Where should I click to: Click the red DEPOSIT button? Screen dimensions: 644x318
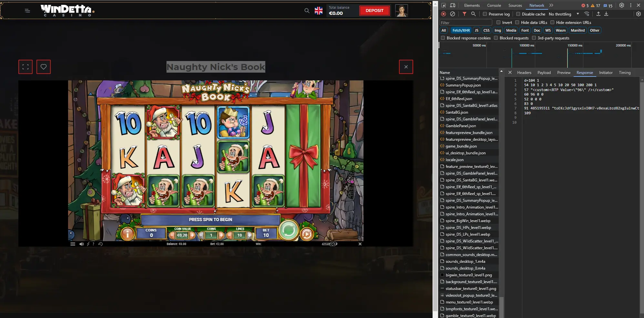point(374,11)
